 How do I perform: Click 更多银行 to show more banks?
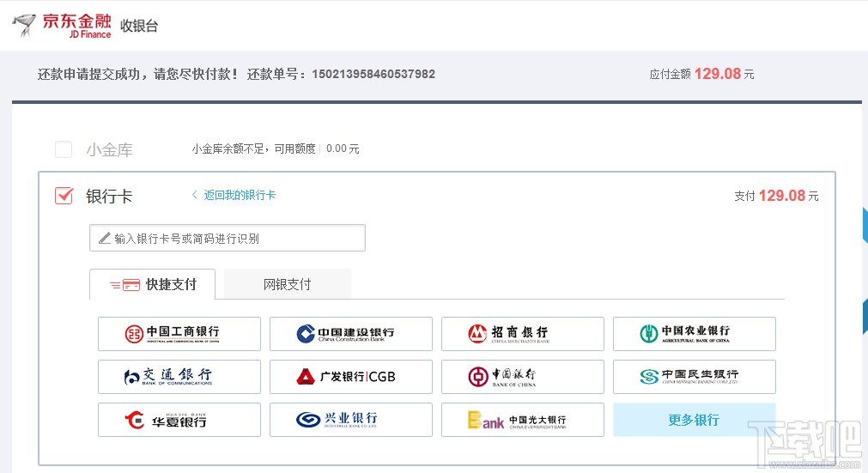(695, 420)
